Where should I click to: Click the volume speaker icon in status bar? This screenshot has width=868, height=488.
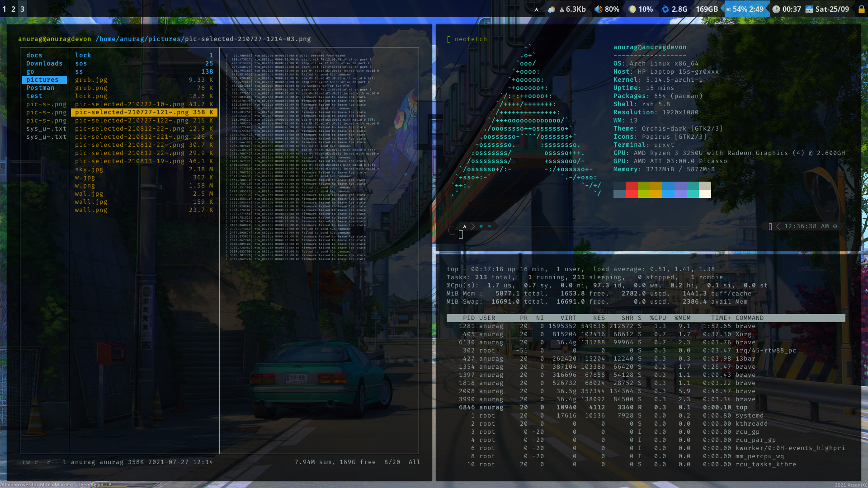pos(598,9)
